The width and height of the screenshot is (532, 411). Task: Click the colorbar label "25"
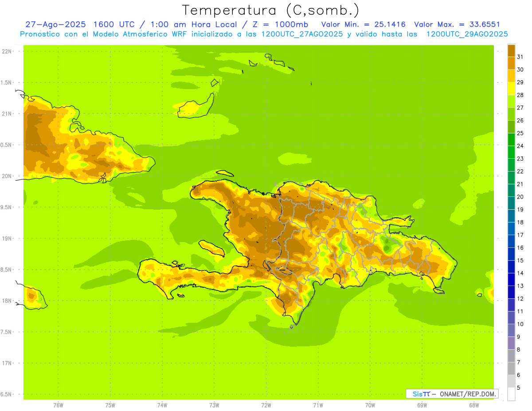[520, 133]
